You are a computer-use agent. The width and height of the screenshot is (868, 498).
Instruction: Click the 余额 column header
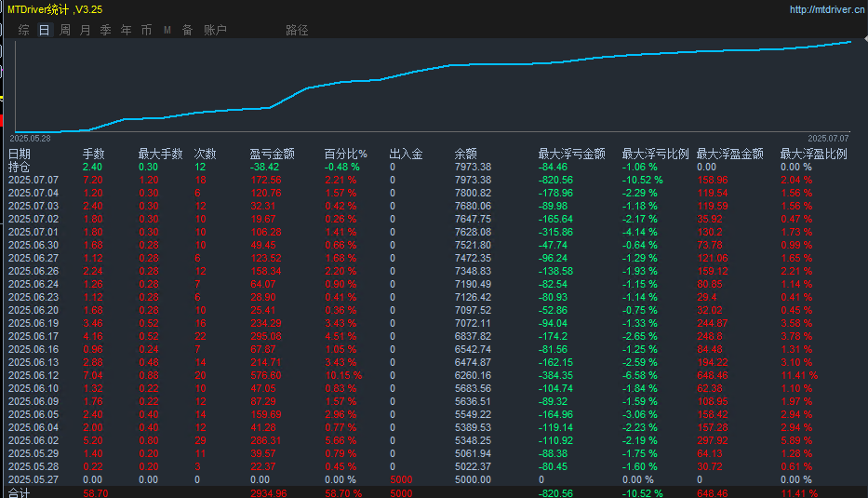465,154
